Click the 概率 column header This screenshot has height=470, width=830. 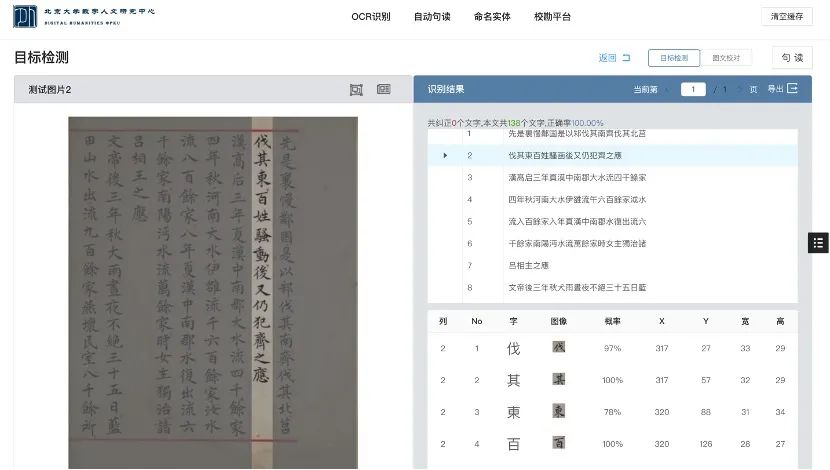(x=612, y=321)
